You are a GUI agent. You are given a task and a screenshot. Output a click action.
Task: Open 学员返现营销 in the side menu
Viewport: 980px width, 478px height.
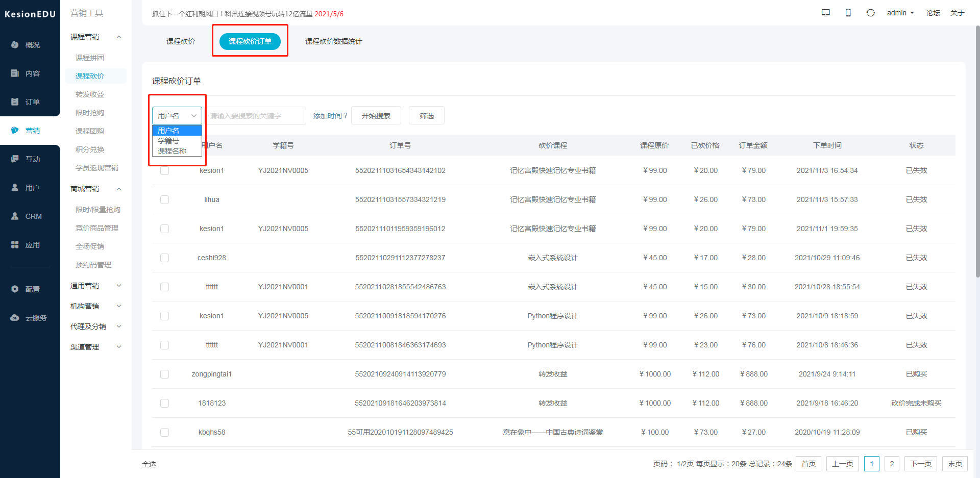pos(97,168)
